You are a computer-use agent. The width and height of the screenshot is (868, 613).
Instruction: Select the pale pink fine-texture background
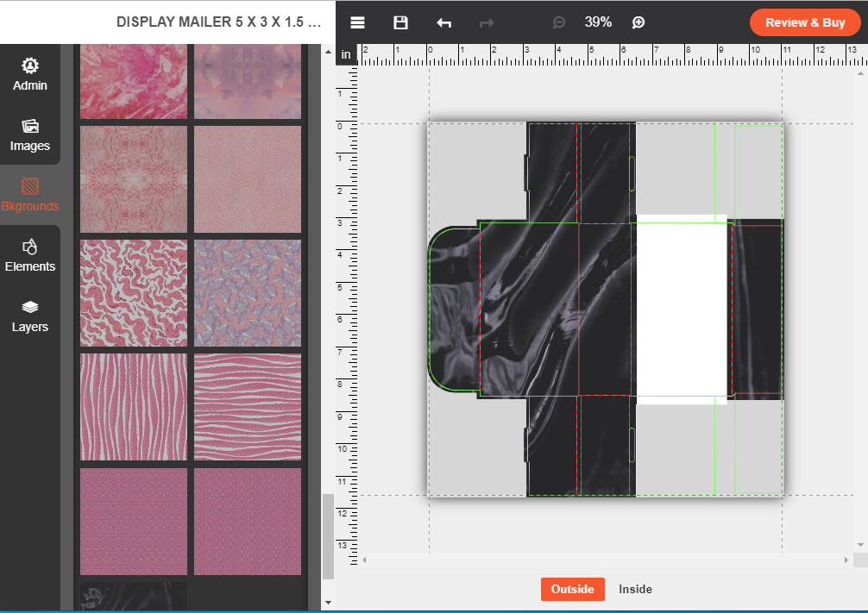pos(248,179)
